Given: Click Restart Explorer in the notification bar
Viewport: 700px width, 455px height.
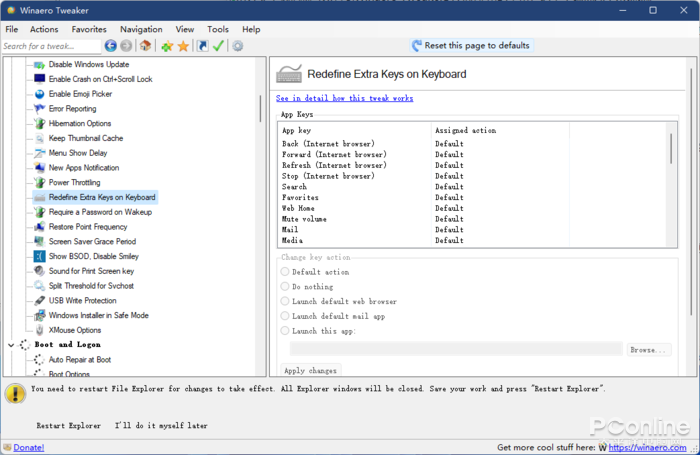Looking at the screenshot, I should coord(68,426).
